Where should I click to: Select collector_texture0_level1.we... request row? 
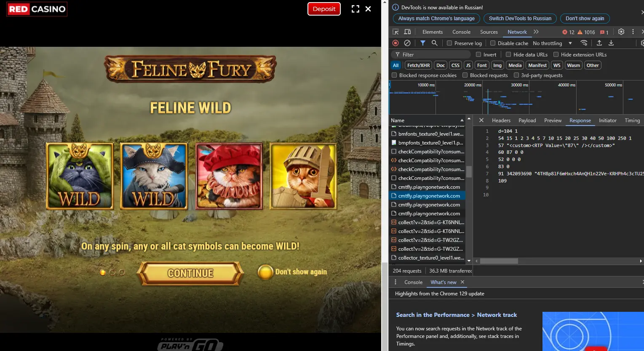(428, 257)
